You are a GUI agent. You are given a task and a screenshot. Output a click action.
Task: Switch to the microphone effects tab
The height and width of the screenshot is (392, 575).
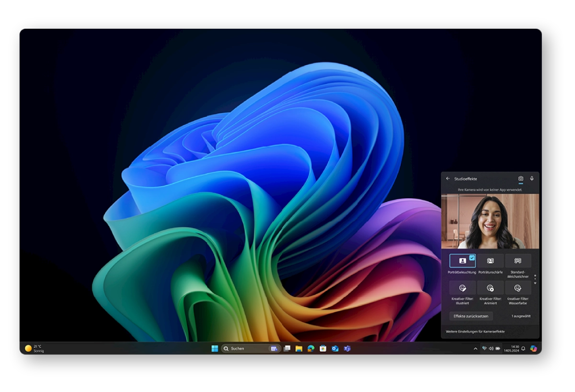[x=531, y=179]
